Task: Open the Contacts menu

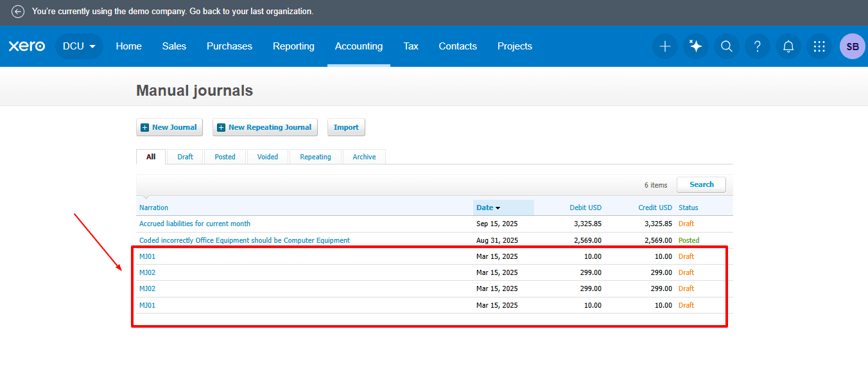Action: [457, 46]
